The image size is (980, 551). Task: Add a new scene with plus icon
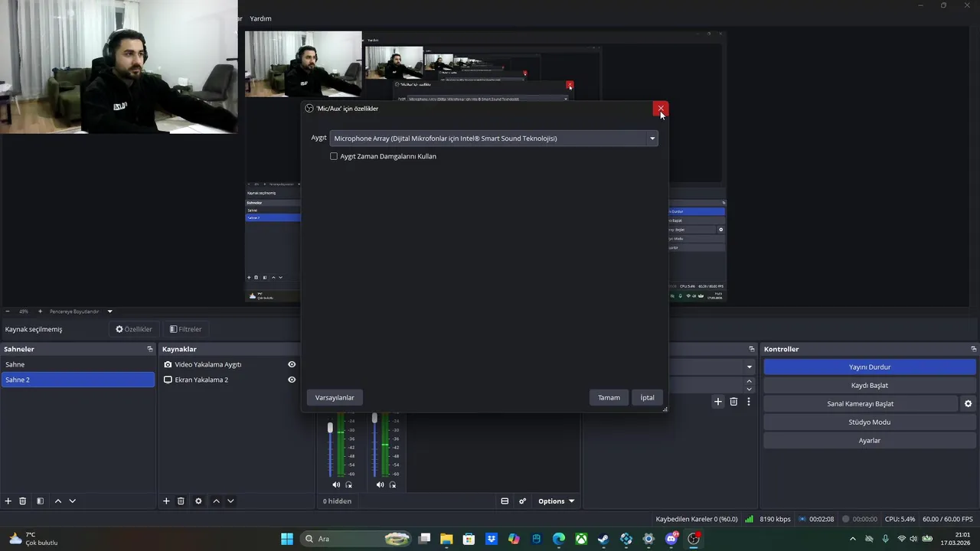(x=8, y=501)
